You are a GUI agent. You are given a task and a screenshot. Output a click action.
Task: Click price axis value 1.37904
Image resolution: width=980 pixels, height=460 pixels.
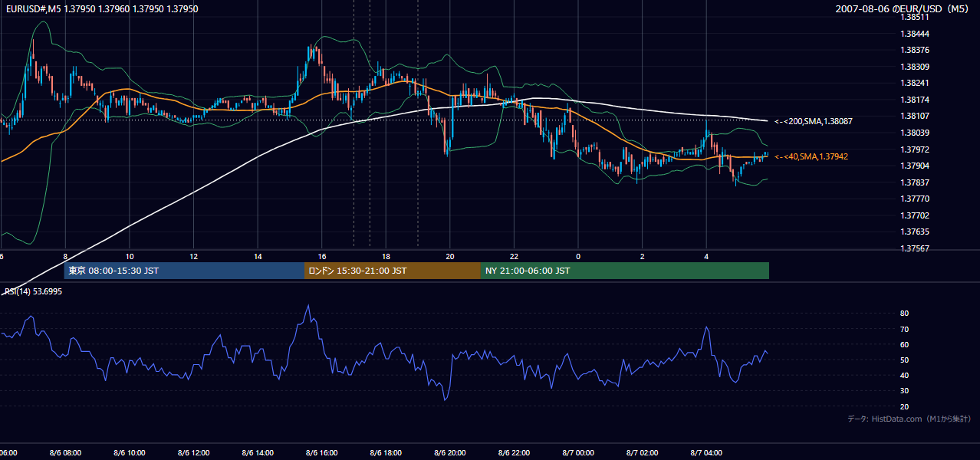(x=915, y=166)
